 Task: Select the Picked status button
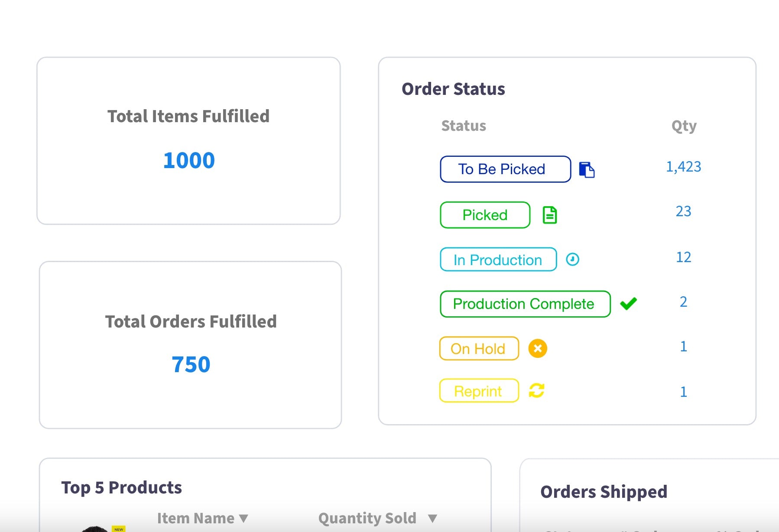[485, 215]
